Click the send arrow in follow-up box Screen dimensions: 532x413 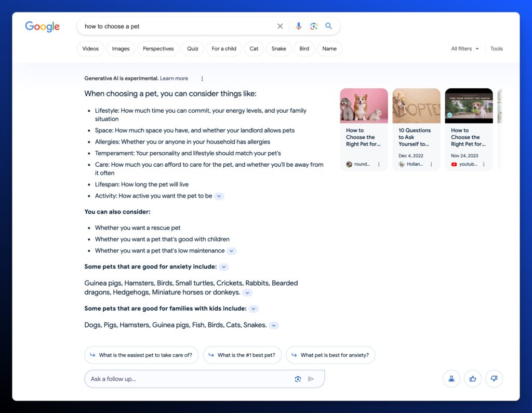pos(311,379)
